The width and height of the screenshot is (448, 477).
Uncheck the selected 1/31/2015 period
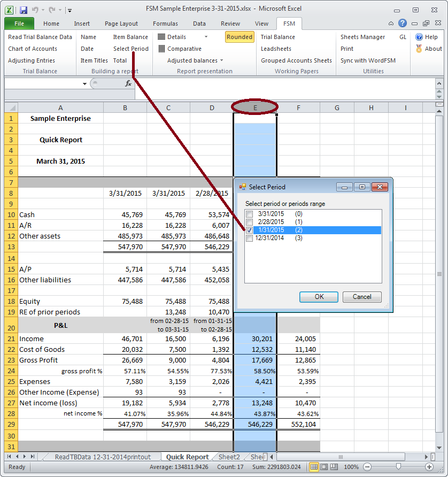[x=249, y=230]
